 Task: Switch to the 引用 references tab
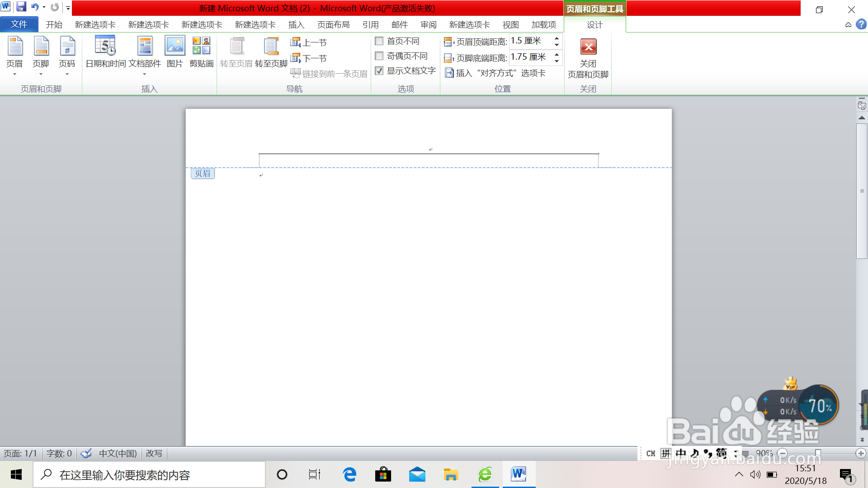(370, 25)
